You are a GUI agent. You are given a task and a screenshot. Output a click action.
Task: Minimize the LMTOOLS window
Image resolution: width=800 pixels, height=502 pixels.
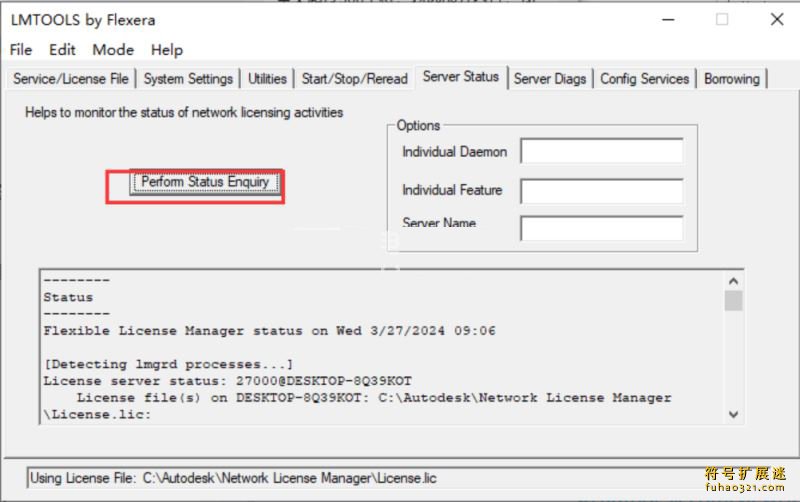(668, 20)
